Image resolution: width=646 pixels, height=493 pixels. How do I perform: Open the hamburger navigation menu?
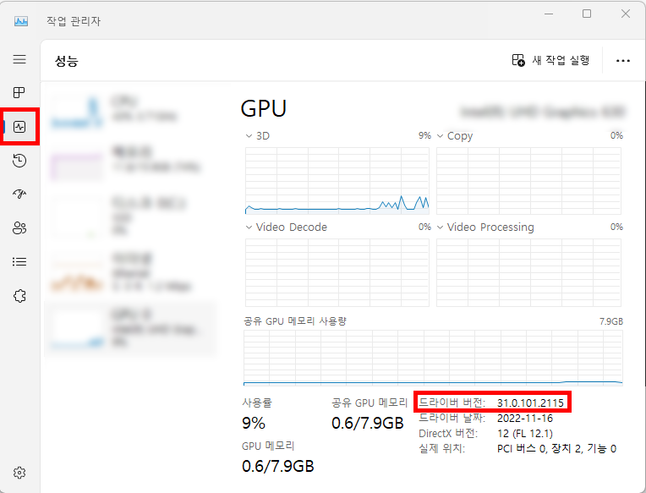(19, 59)
